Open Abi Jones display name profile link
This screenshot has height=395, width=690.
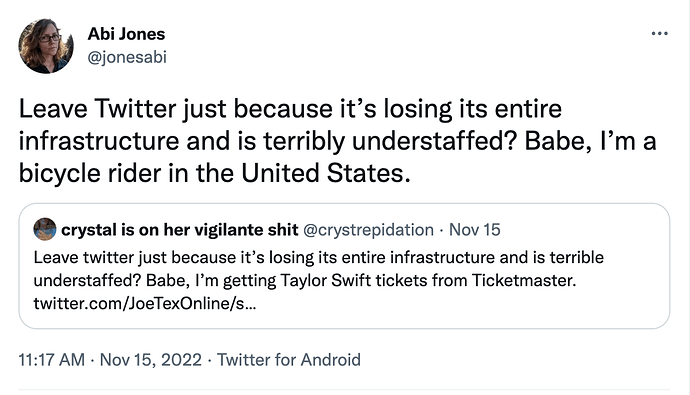(126, 34)
